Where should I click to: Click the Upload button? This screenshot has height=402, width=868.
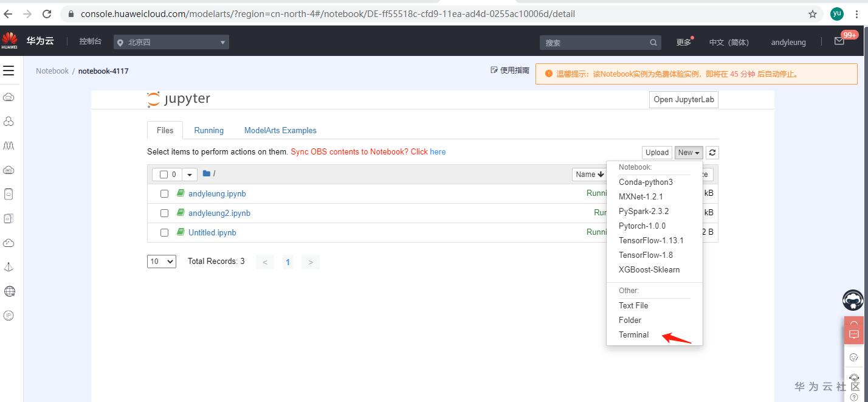pyautogui.click(x=657, y=153)
